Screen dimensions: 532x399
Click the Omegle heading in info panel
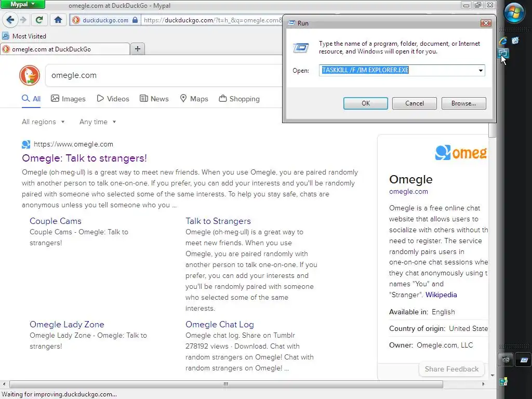point(411,179)
